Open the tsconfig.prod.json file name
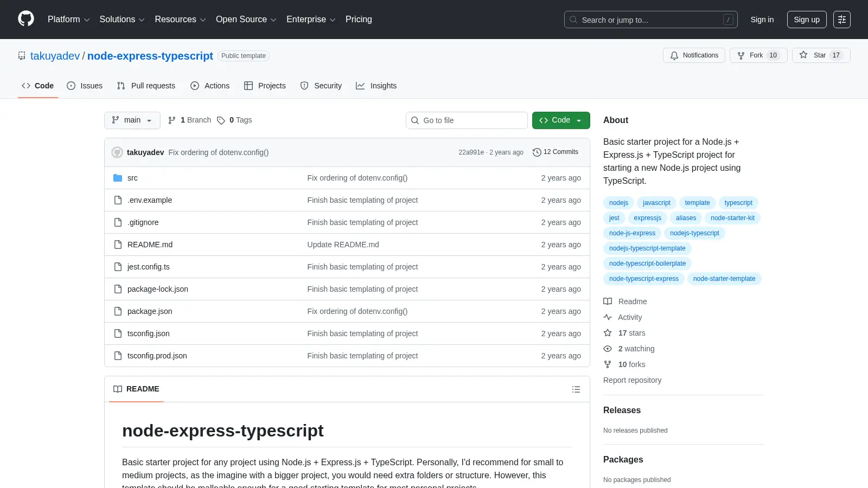 [x=157, y=356]
